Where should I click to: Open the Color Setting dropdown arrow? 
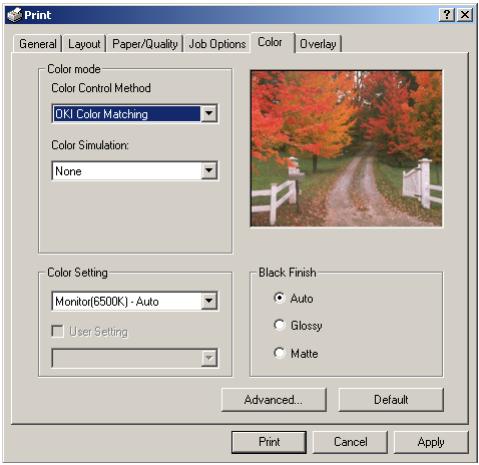pyautogui.click(x=209, y=301)
